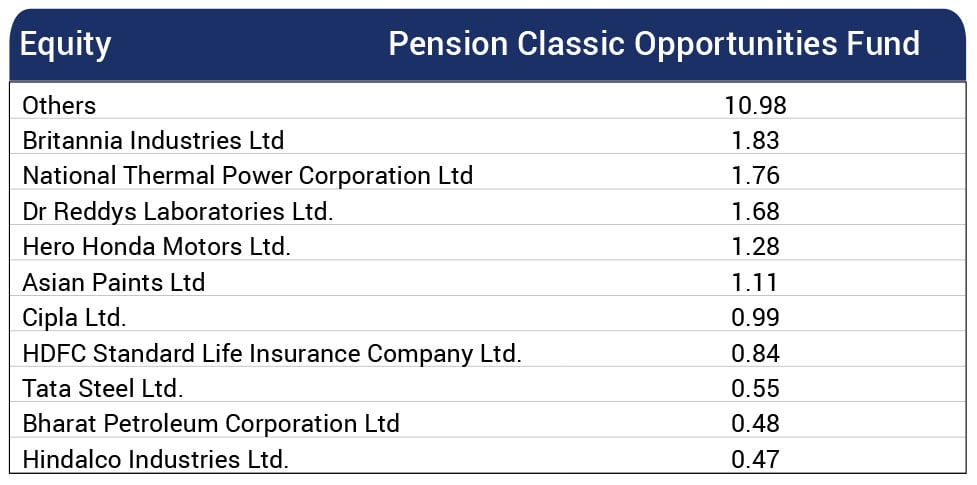
Task: Select the 0.99 Cipla value
Action: (755, 317)
